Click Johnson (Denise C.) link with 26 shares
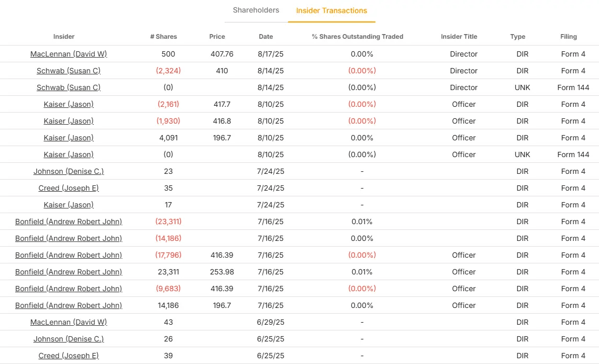Viewport: 599px width, 364px height. (69, 339)
